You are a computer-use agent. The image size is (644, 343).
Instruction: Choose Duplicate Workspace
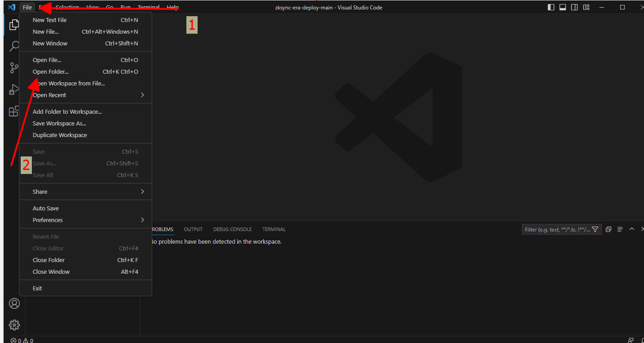[x=85, y=135]
